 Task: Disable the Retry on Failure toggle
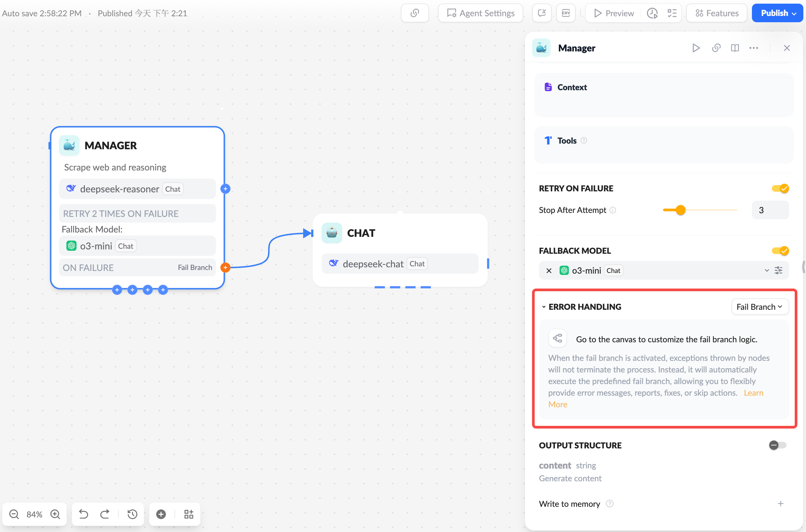[780, 188]
